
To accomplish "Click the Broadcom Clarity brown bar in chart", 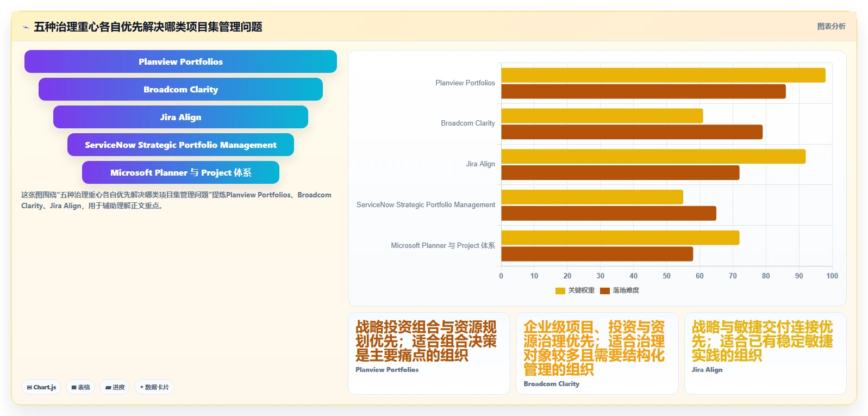I will tap(632, 132).
